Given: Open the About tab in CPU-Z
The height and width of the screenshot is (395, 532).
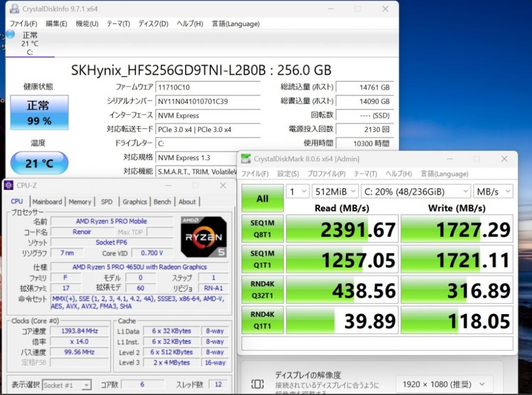Looking at the screenshot, I should tap(187, 202).
